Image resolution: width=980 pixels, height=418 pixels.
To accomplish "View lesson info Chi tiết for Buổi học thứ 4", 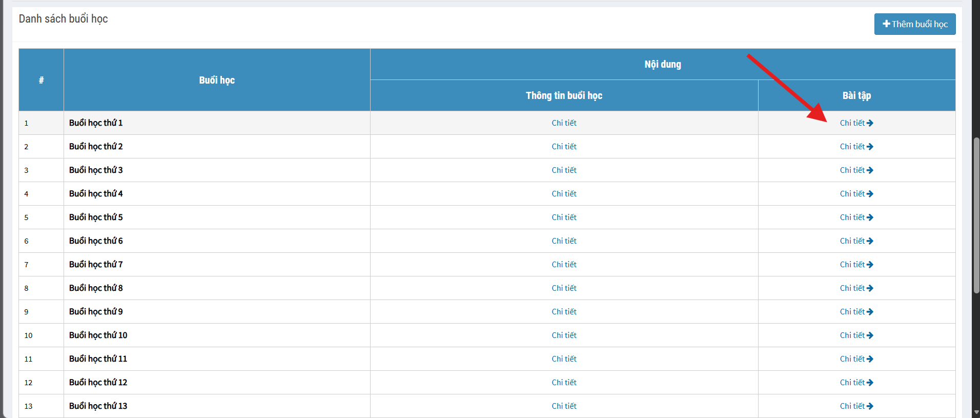I will pyautogui.click(x=564, y=194).
